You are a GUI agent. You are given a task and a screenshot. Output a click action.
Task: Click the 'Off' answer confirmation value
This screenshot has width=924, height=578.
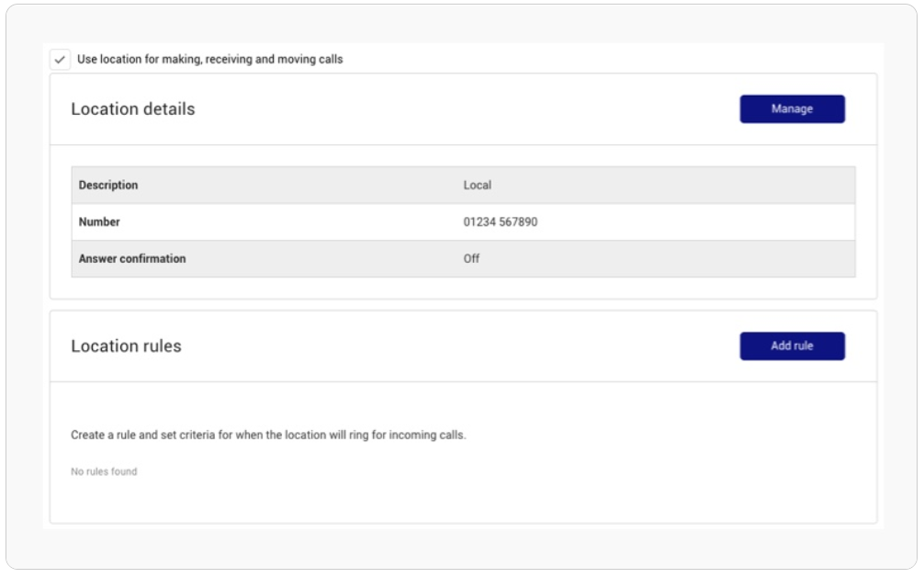471,259
